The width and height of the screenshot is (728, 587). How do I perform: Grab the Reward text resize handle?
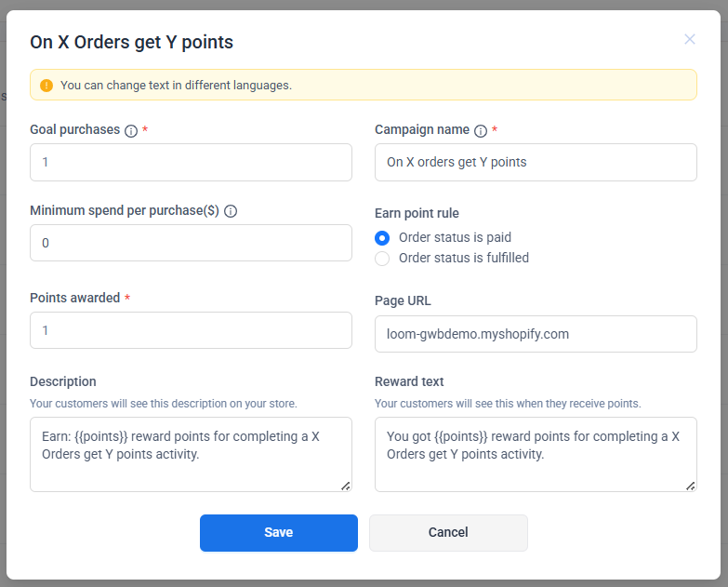tap(691, 485)
